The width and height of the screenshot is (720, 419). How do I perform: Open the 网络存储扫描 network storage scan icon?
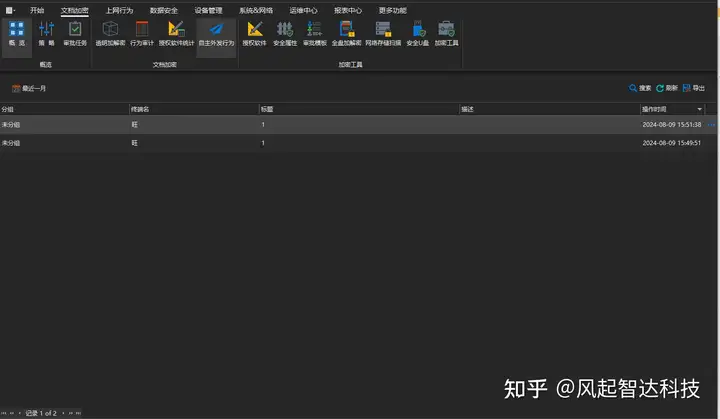coord(383,34)
